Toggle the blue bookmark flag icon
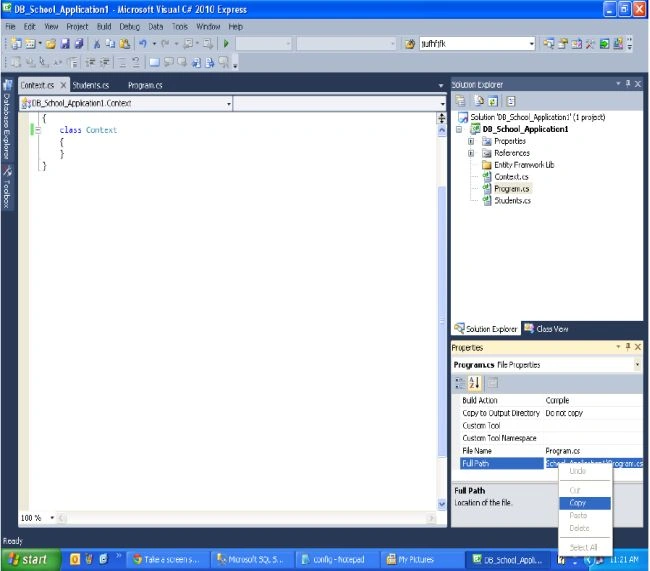This screenshot has width=650, height=571. click(x=154, y=63)
